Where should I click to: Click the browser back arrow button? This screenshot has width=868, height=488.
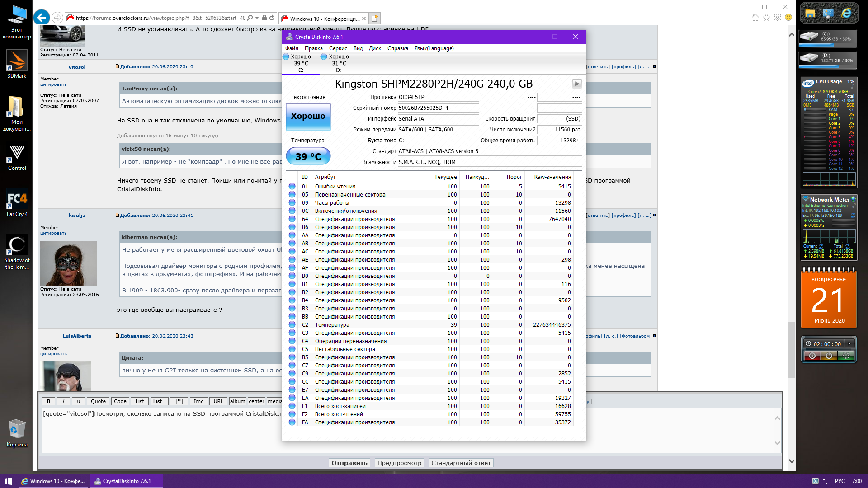point(42,18)
